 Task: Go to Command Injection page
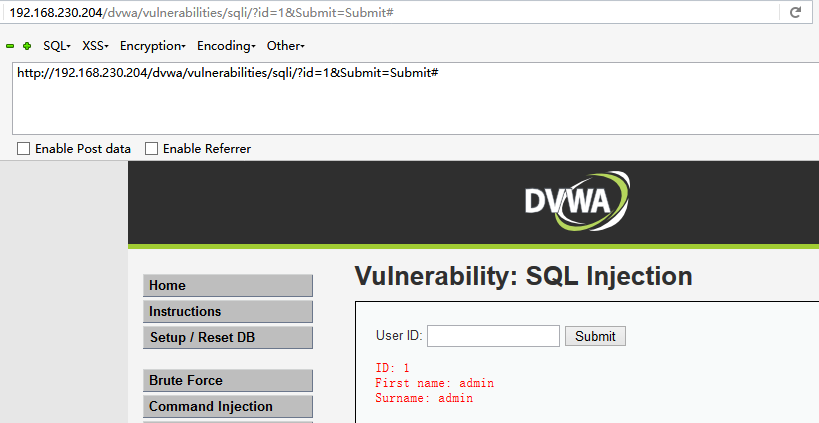pos(228,406)
